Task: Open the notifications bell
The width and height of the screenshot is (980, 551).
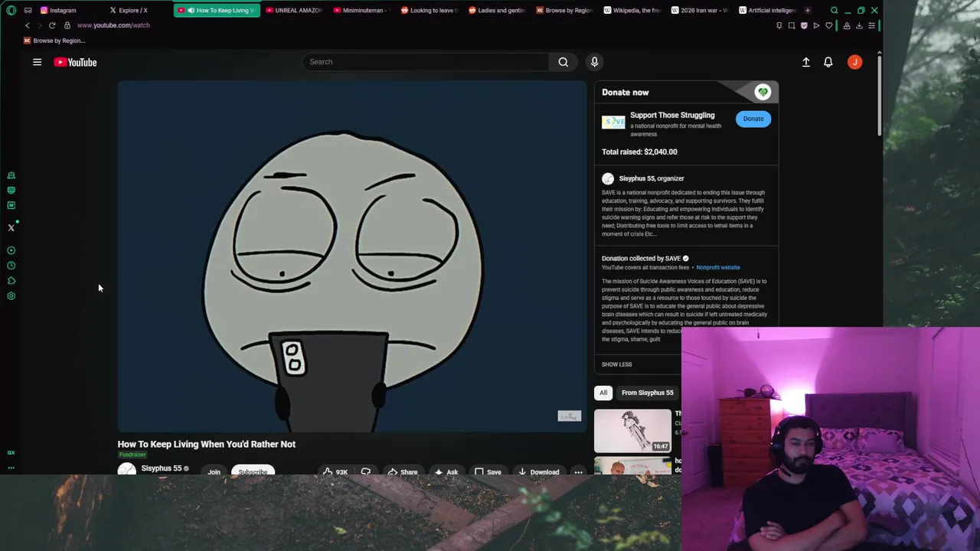Action: pos(828,62)
